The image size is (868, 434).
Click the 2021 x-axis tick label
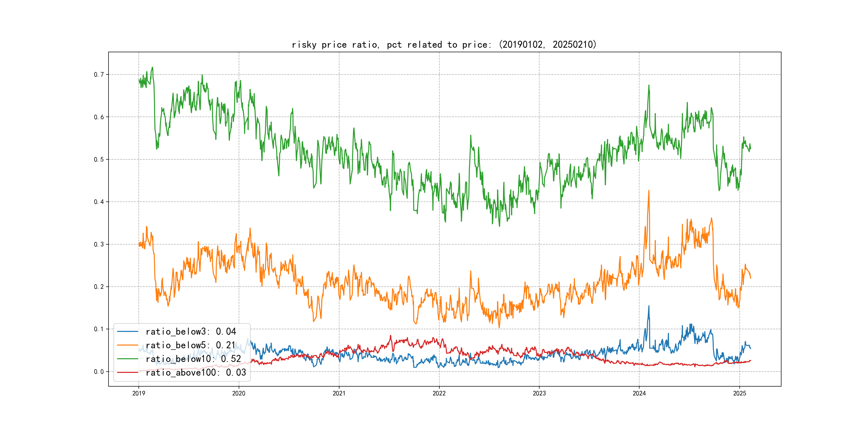pos(339,393)
